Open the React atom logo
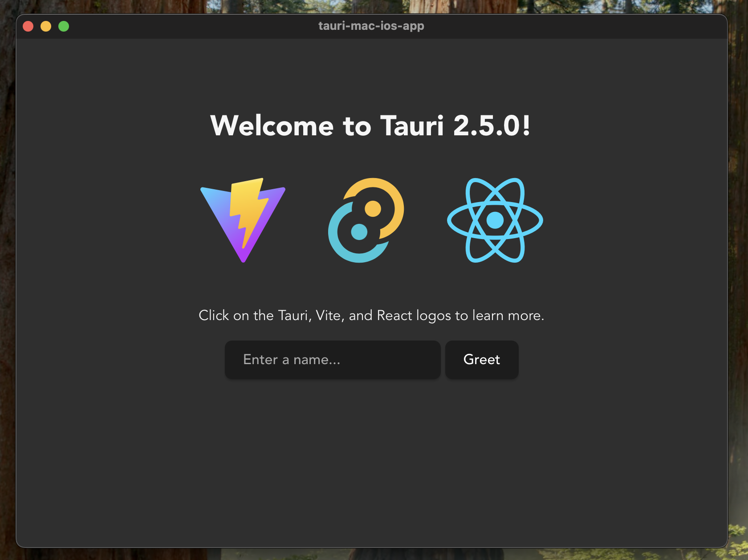748x560 pixels. (x=495, y=220)
